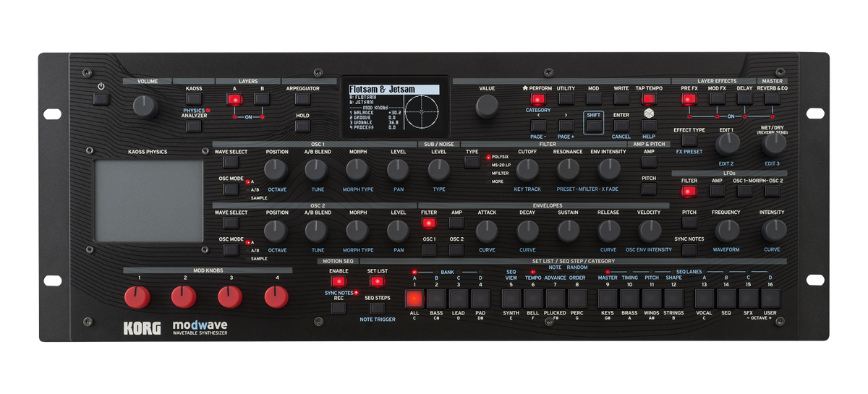
Task: Select the Amp envelope button
Action: point(456,223)
